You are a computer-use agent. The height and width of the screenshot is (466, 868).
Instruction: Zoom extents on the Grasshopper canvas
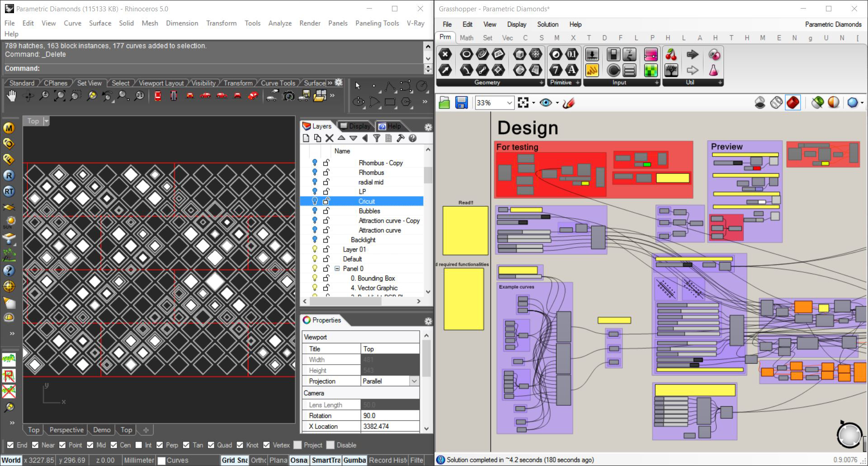click(x=523, y=102)
